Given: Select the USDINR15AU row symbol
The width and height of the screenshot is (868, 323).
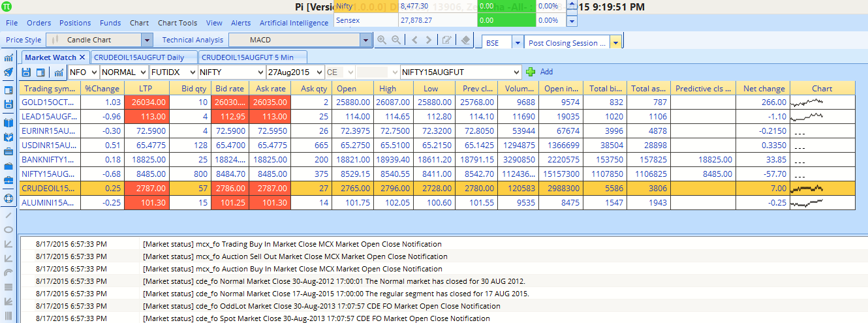Looking at the screenshot, I should [48, 145].
